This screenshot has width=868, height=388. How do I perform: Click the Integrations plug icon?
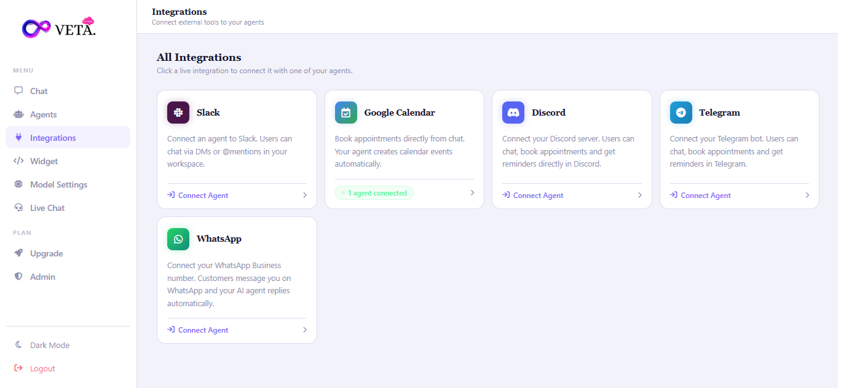point(18,137)
